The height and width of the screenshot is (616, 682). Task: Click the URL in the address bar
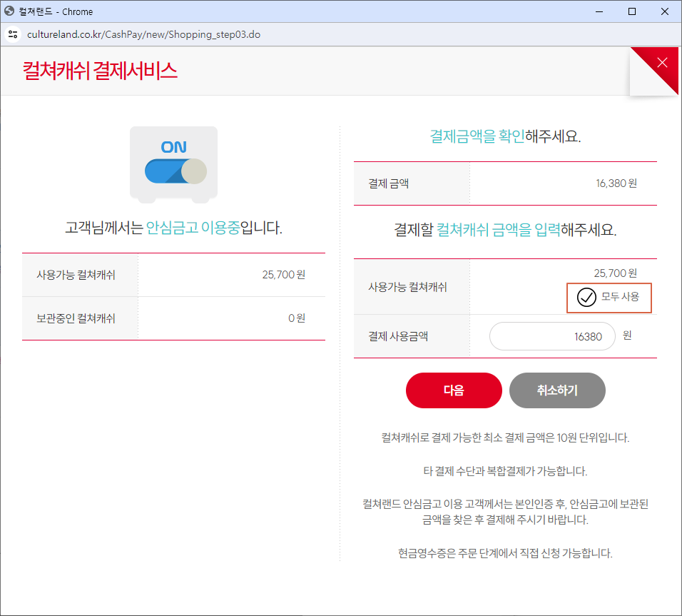143,34
